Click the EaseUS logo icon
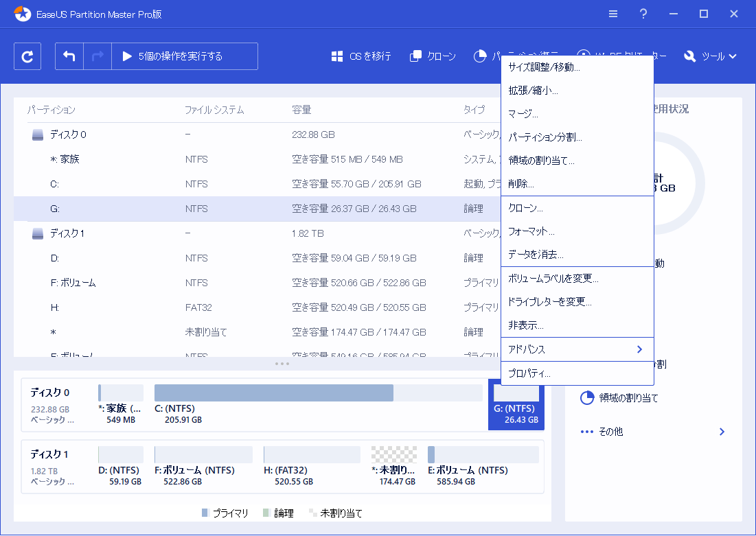The image size is (756, 536). [x=23, y=14]
